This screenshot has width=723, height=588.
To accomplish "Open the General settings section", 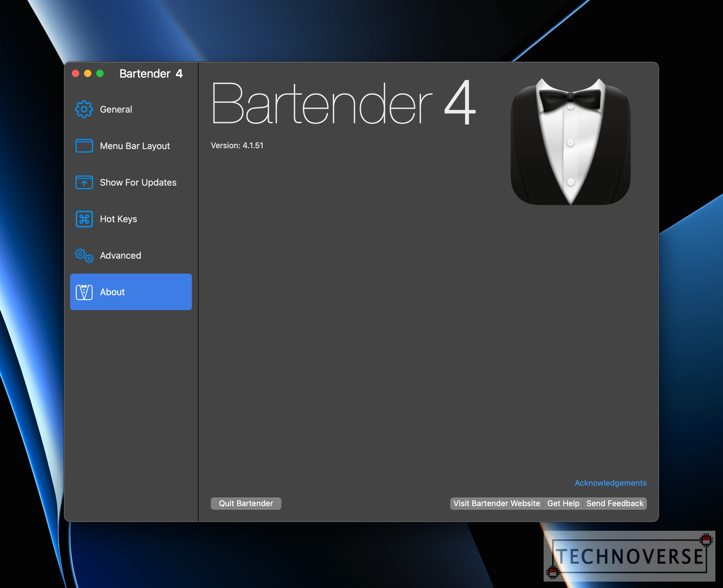I will pyautogui.click(x=131, y=109).
